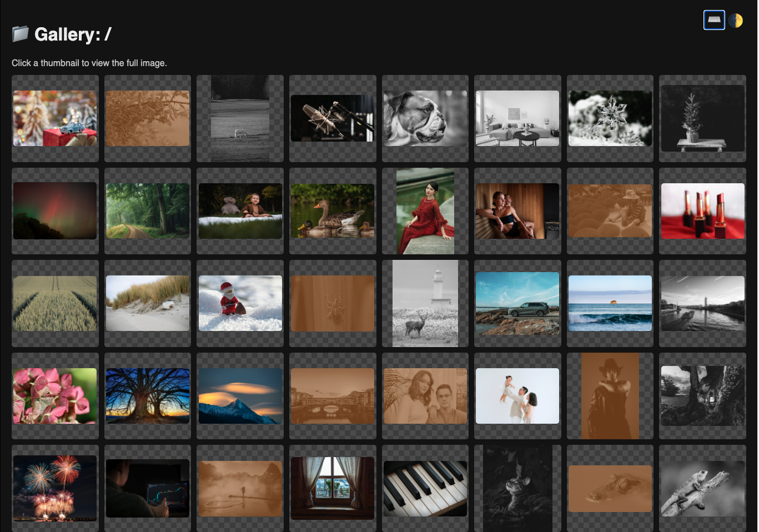Open the bulldog portrait thumbnail
The height and width of the screenshot is (532, 759).
(x=425, y=118)
